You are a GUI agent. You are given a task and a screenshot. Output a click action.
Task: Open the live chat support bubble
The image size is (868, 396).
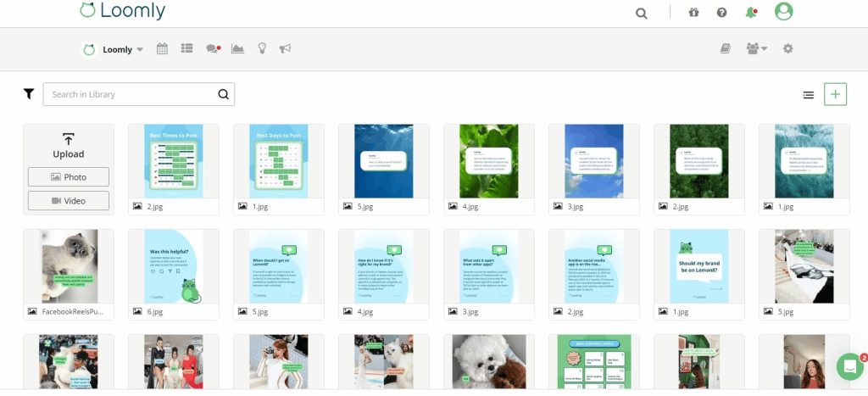pos(849,365)
